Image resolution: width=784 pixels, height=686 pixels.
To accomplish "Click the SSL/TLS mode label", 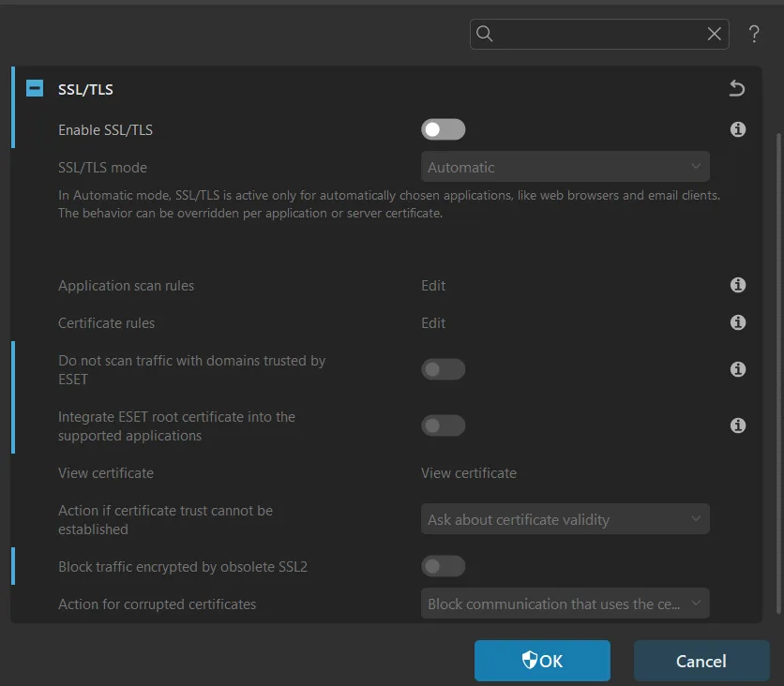I will [x=102, y=168].
